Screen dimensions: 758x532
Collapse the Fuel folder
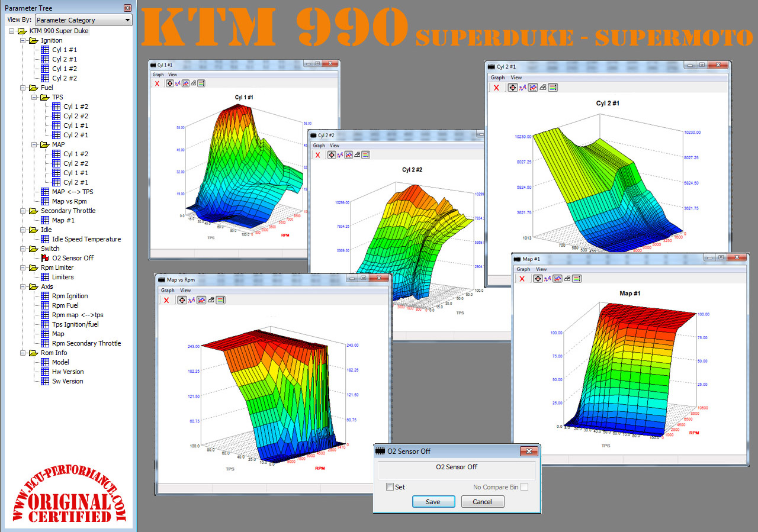tap(23, 88)
